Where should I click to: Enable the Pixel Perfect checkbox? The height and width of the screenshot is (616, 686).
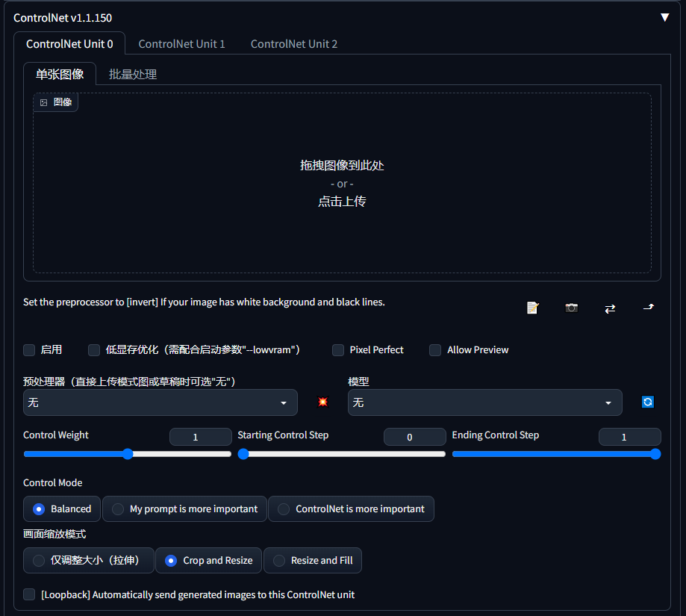point(338,350)
